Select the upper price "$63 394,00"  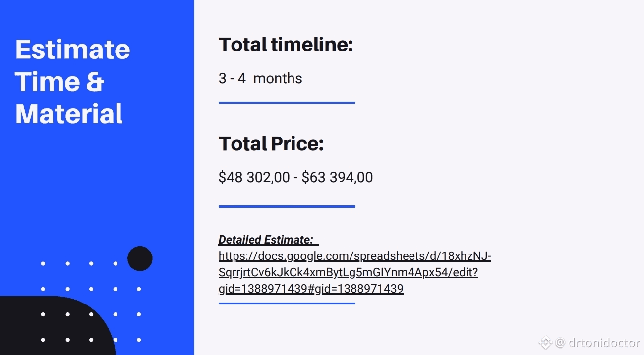pyautogui.click(x=337, y=177)
